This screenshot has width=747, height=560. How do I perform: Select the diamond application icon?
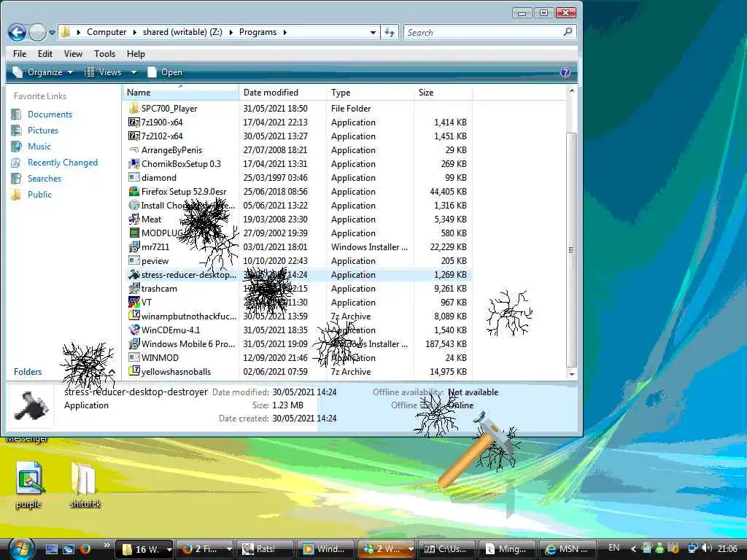134,178
